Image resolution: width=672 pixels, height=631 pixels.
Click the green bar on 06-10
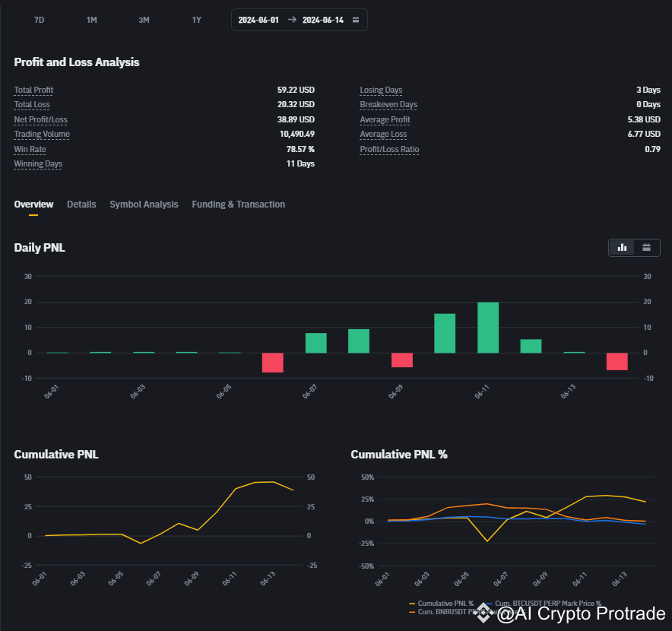coord(445,333)
